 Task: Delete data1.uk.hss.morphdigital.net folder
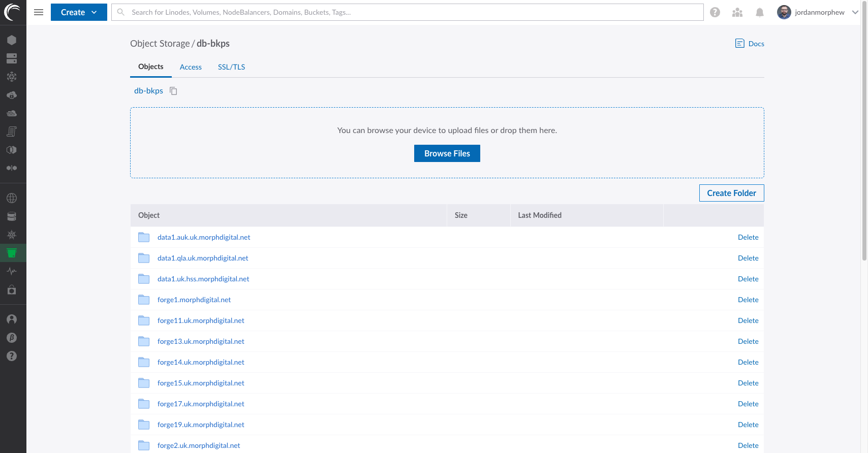point(748,279)
